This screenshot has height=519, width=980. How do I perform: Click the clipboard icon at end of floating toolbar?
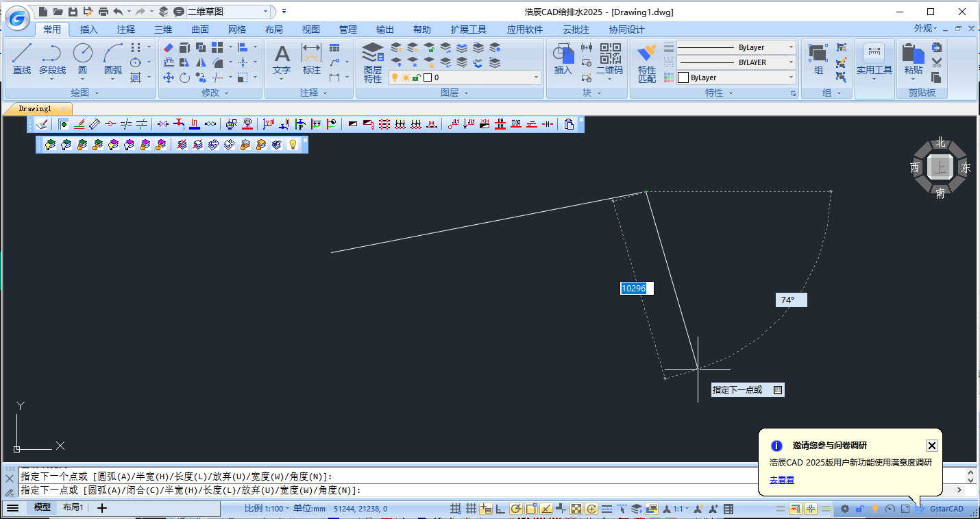pyautogui.click(x=569, y=124)
